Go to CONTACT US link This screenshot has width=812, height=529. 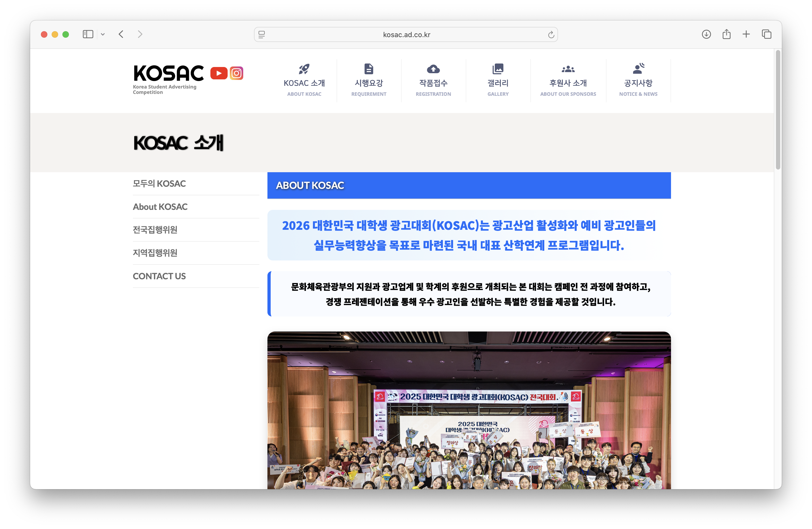pyautogui.click(x=159, y=276)
